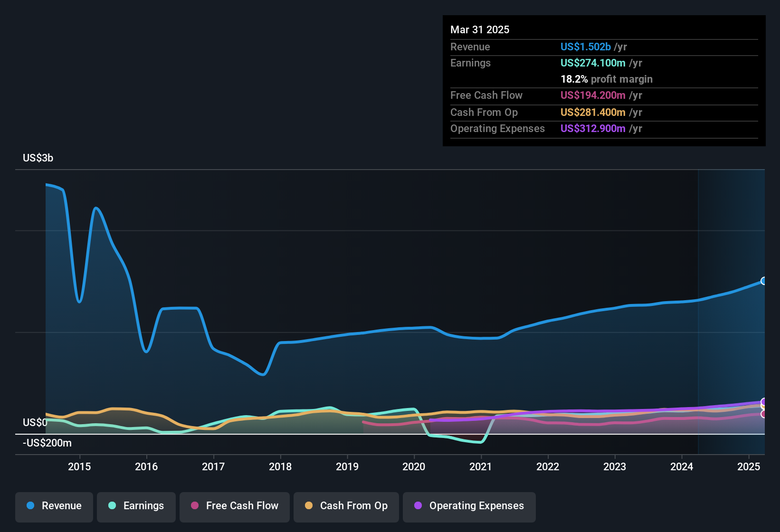
Task: Click the Cash From Op tooltip row label
Action: [484, 112]
